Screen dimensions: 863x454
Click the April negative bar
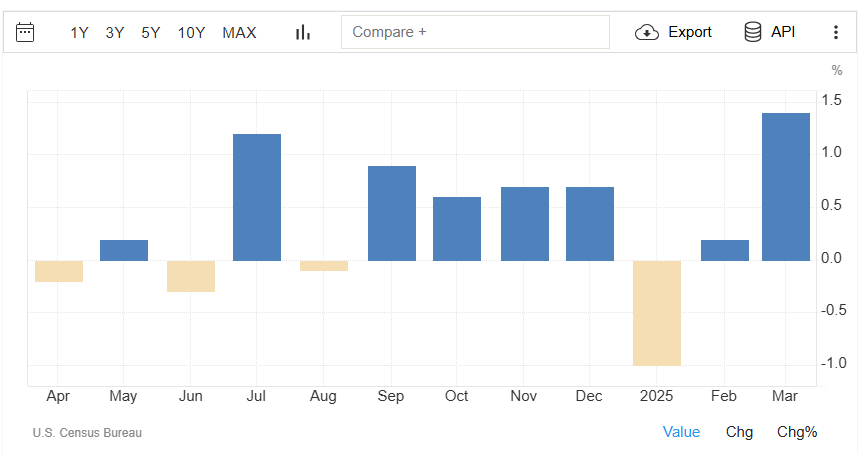point(59,271)
